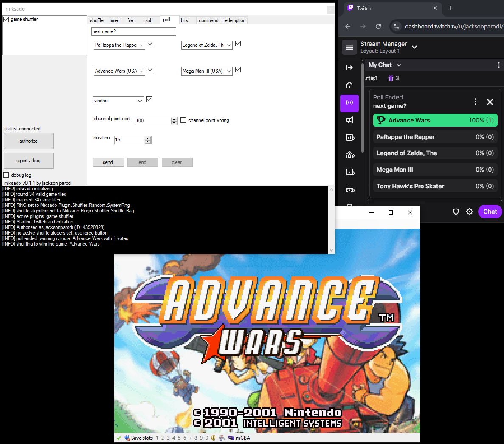Dismiss the Poll Ended card with X
The image size is (504, 444).
(x=490, y=102)
